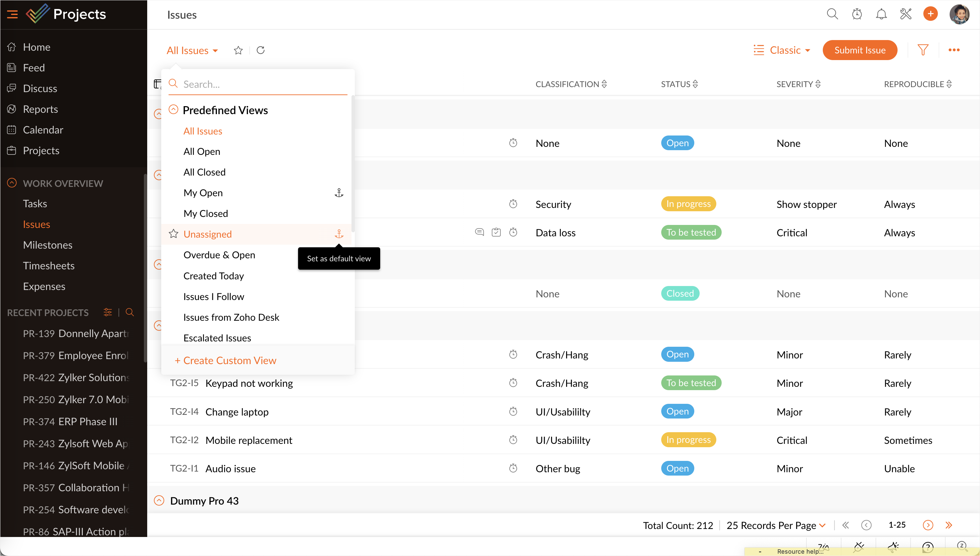980x556 pixels.
Task: Click the search magnifier icon in top bar
Action: pos(832,14)
